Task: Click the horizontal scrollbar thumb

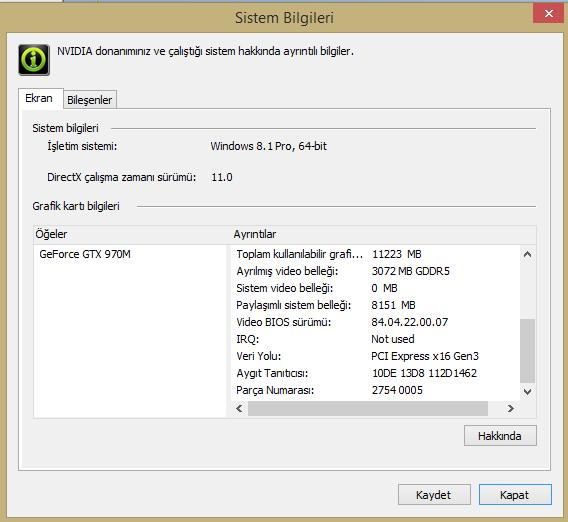Action: click(x=368, y=409)
